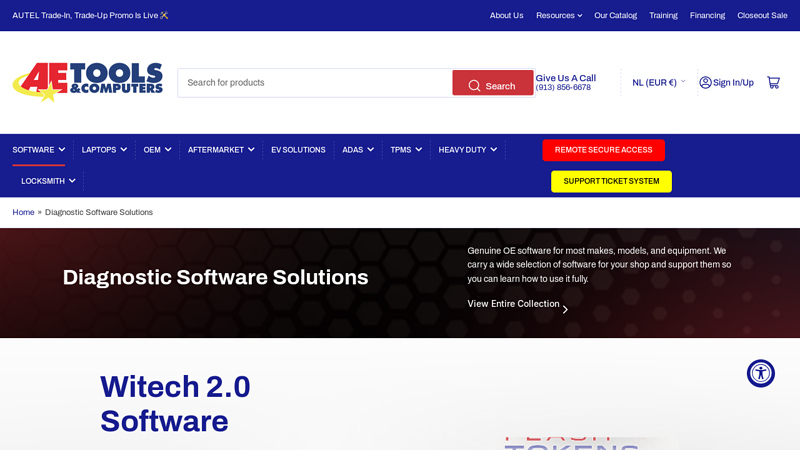This screenshot has width=800, height=450.
Task: Open the Training link
Action: point(663,15)
